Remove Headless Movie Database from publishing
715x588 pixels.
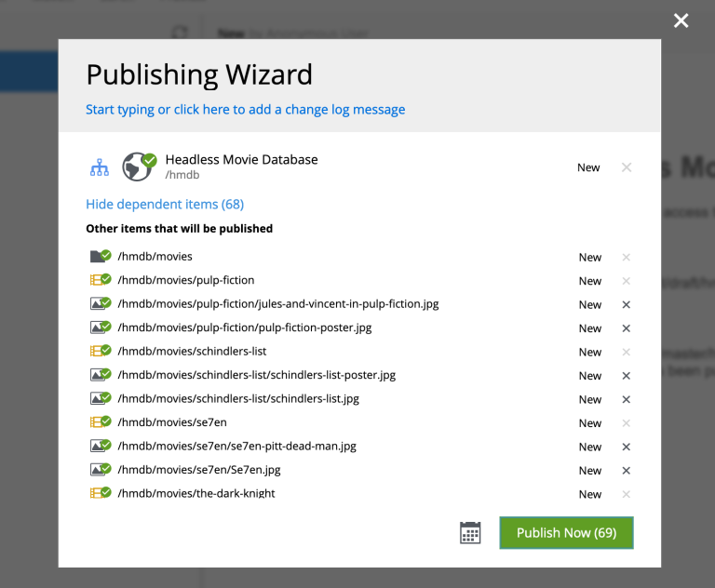(627, 167)
